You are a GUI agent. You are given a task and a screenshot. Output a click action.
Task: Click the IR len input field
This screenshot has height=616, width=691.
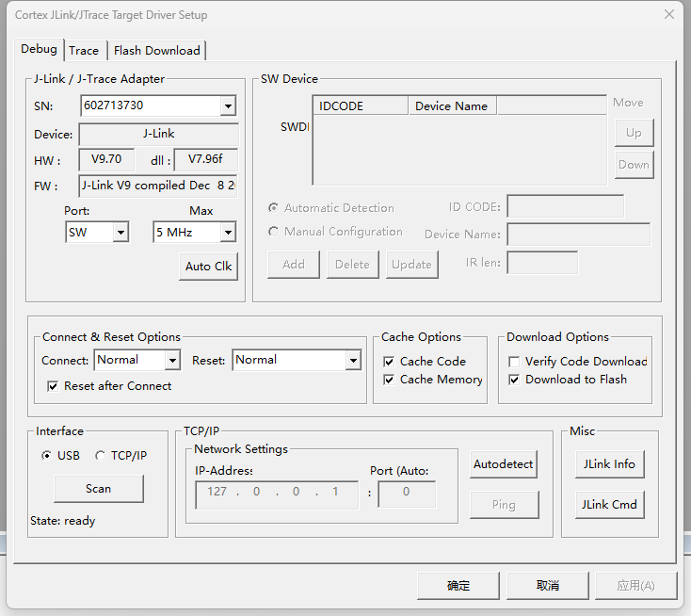click(542, 263)
